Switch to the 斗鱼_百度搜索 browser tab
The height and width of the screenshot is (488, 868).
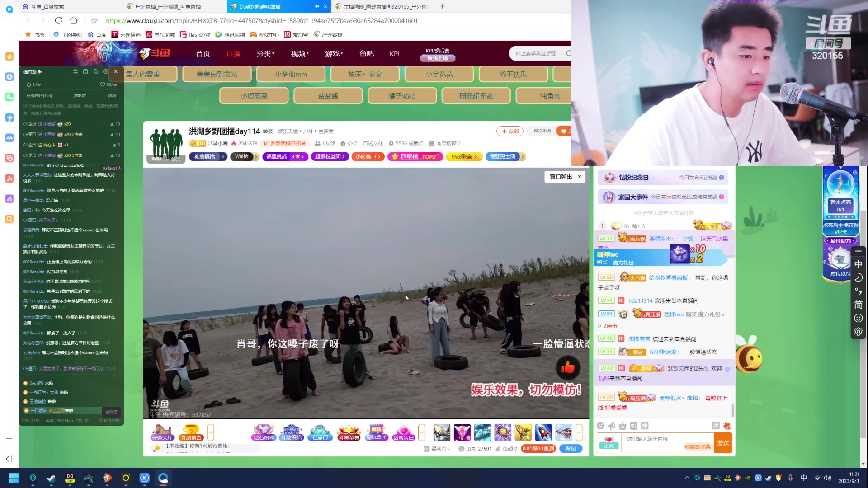(70, 6)
